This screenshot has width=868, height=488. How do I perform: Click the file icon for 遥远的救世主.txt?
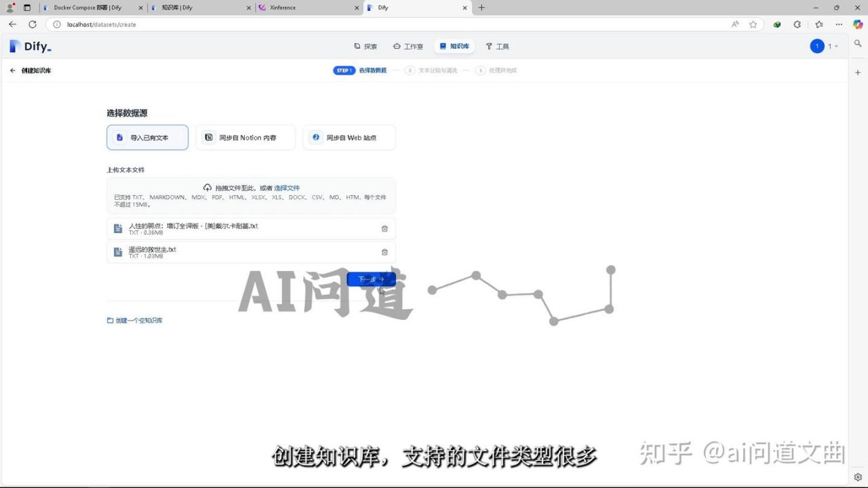[x=118, y=252]
